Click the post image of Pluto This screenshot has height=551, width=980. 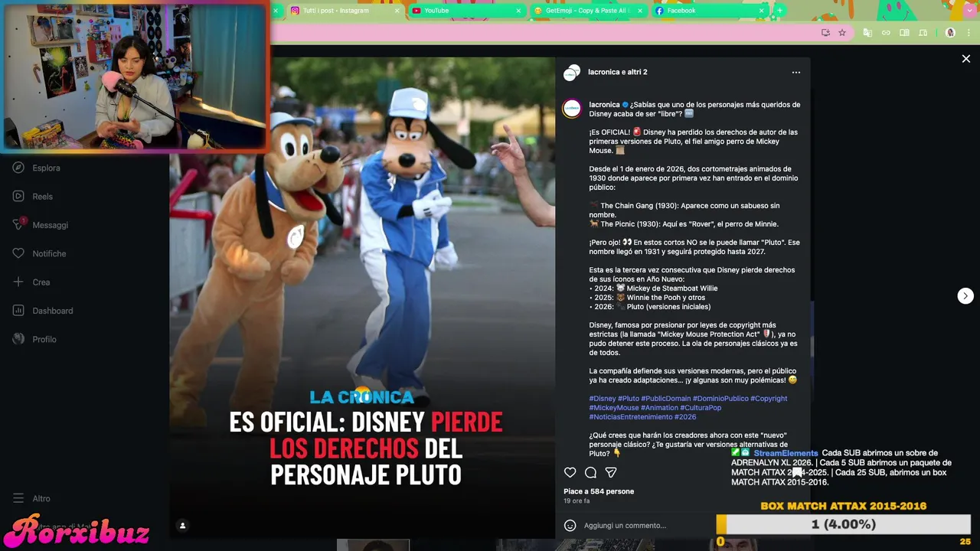362,298
